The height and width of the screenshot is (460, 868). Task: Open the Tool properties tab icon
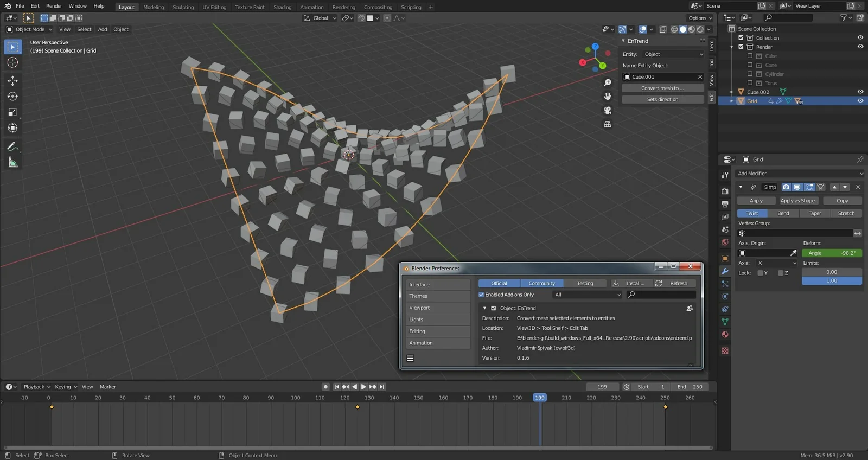point(725,175)
